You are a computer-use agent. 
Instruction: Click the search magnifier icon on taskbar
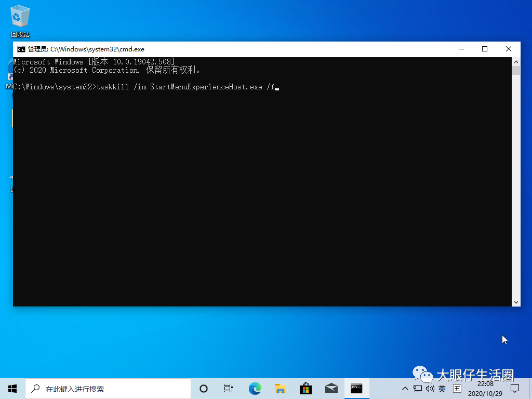pyautogui.click(x=35, y=389)
